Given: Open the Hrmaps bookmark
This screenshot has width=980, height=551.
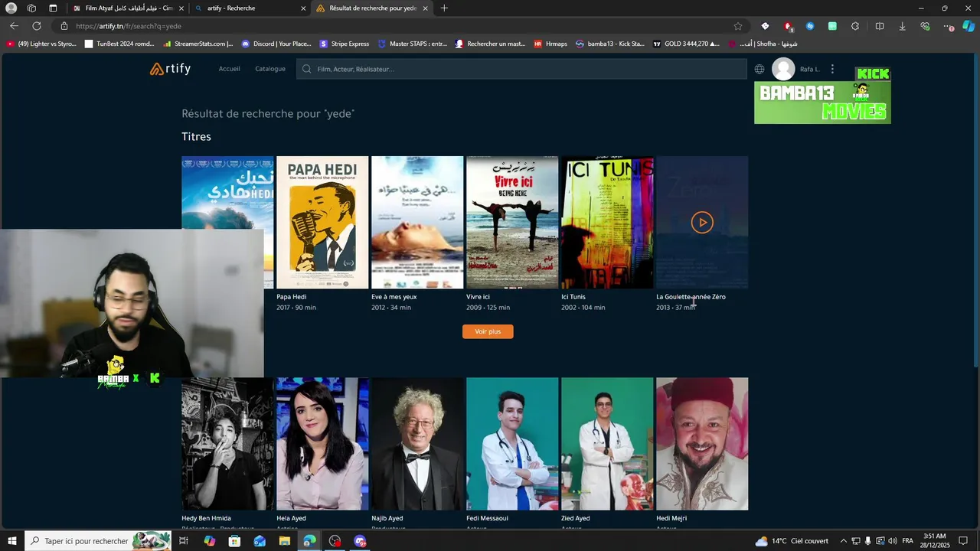Looking at the screenshot, I should [550, 44].
